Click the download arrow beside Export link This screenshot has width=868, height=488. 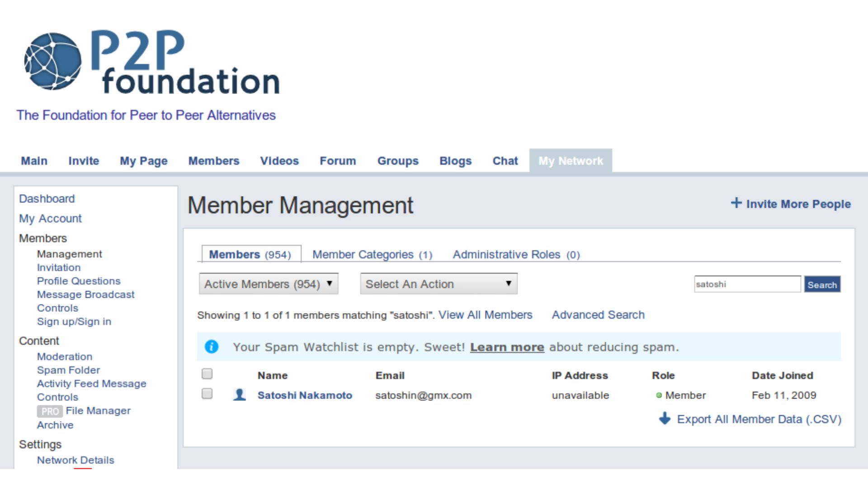coord(665,418)
